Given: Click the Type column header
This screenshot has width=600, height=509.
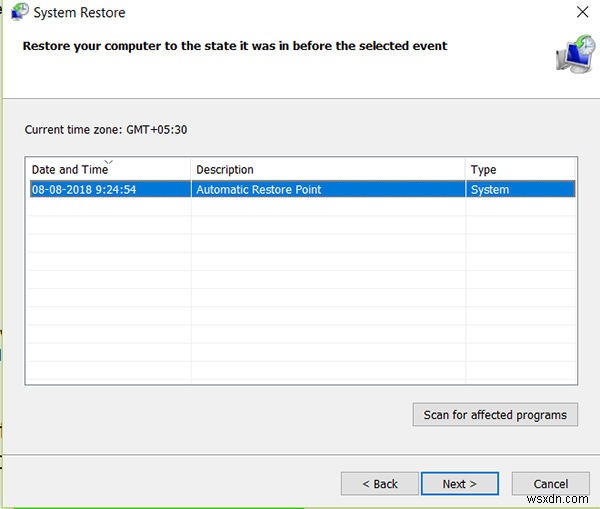Looking at the screenshot, I should 484,170.
